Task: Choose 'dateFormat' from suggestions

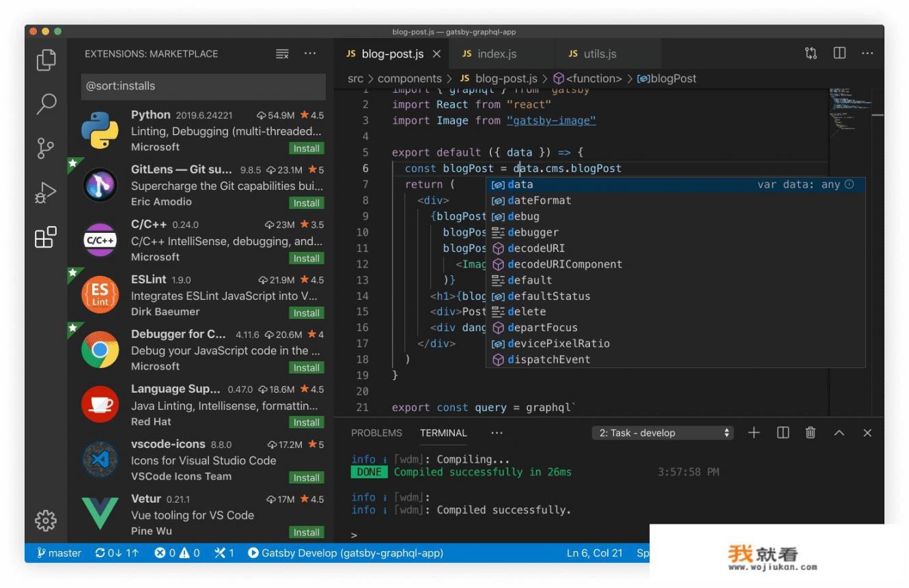Action: pyautogui.click(x=675, y=200)
